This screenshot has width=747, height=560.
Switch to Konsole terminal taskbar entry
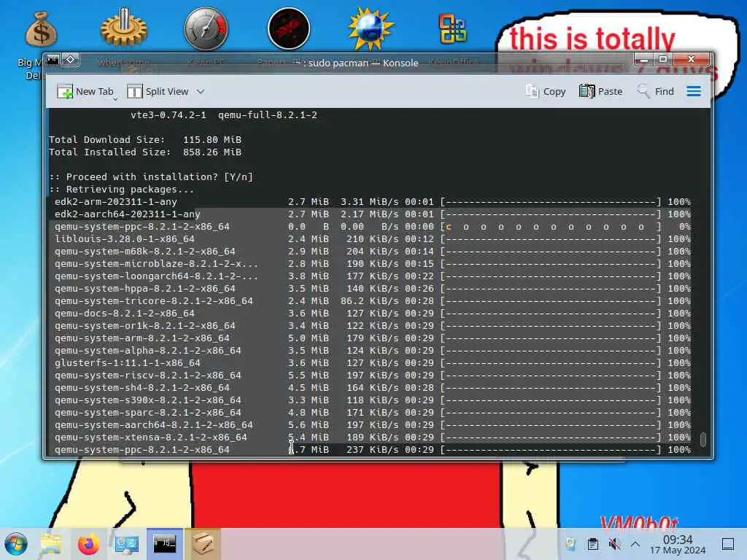pyautogui.click(x=164, y=544)
